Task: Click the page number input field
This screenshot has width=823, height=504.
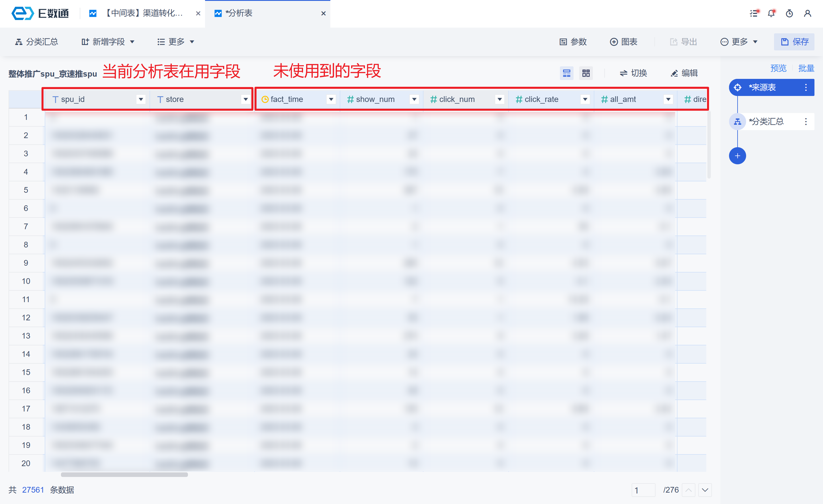Action: tap(643, 490)
